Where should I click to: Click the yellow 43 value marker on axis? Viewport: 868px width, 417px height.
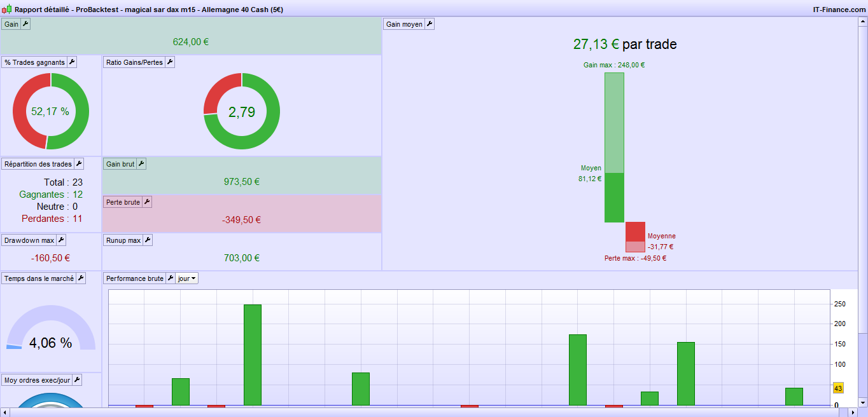(x=838, y=388)
